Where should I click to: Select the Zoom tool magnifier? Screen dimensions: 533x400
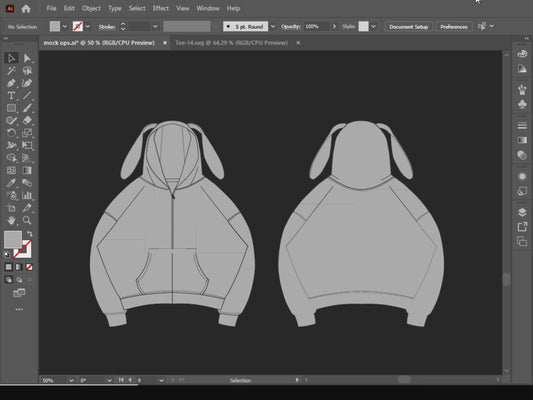coord(27,220)
